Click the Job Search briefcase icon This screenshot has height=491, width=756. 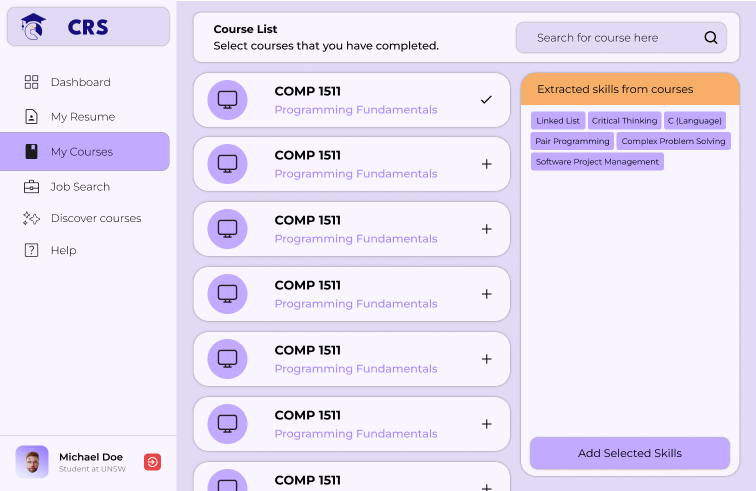tap(31, 187)
